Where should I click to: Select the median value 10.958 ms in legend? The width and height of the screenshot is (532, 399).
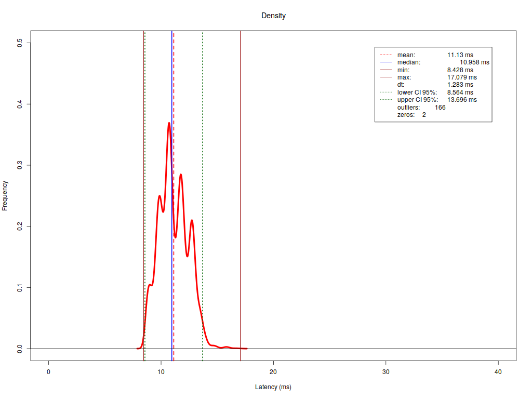click(474, 62)
